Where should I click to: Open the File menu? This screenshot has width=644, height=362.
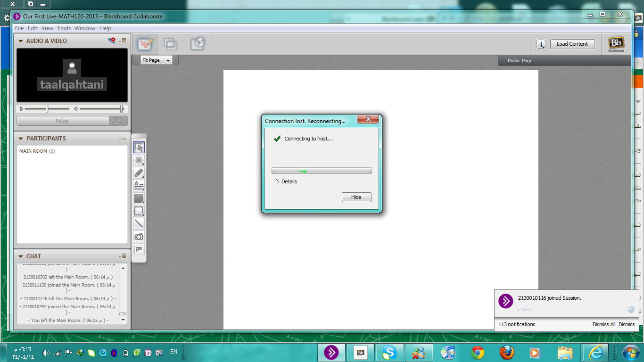pos(19,28)
